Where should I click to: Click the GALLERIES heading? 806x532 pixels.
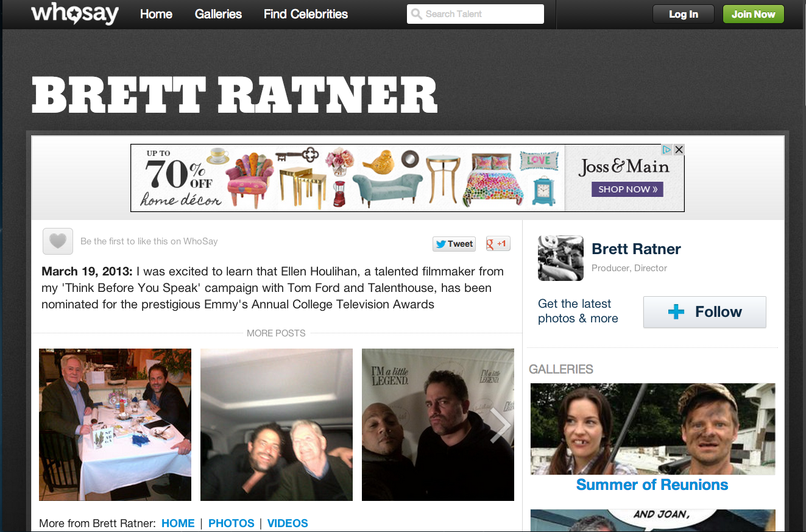(x=561, y=369)
